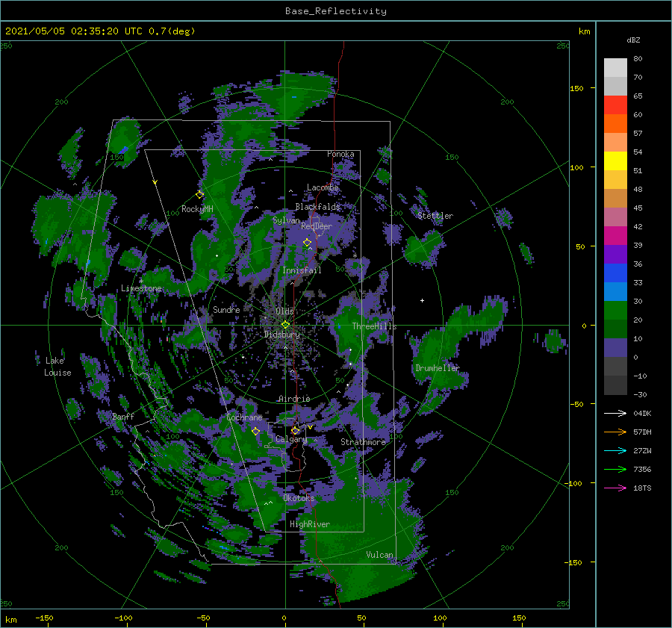
Task: Click the Base_Reflectivity title text
Action: (x=336, y=11)
